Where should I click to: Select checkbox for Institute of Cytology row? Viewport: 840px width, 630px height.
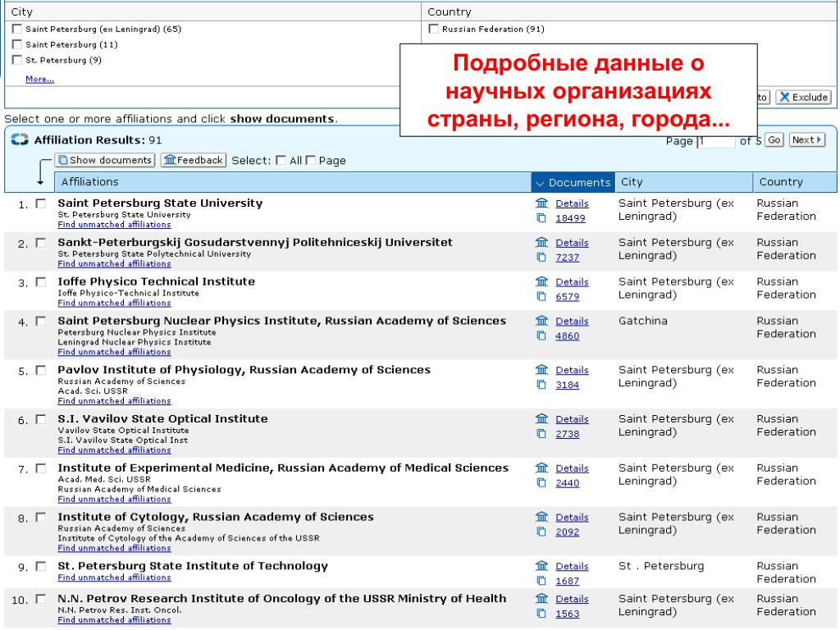[x=41, y=517]
